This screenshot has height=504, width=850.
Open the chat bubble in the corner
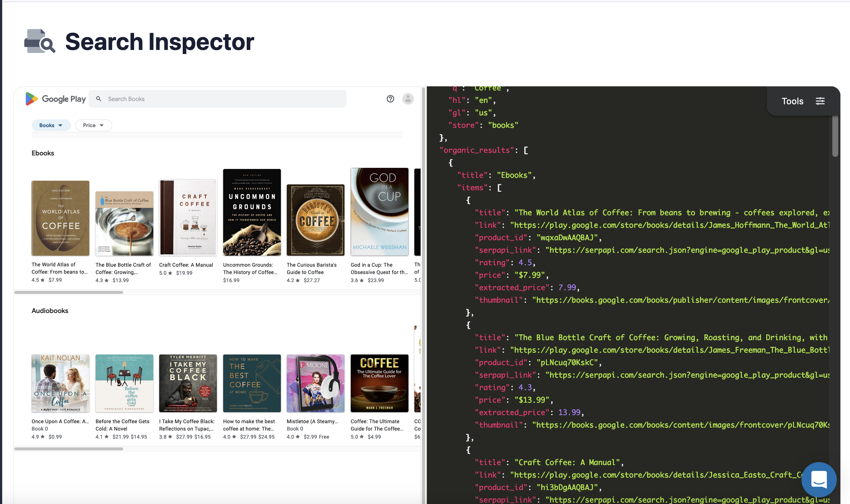pos(819,480)
